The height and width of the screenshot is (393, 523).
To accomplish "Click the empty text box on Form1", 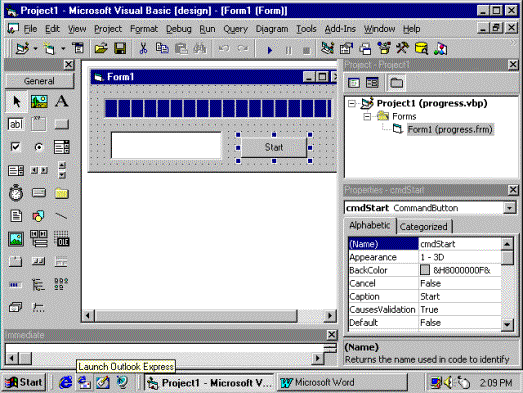I will coord(166,145).
